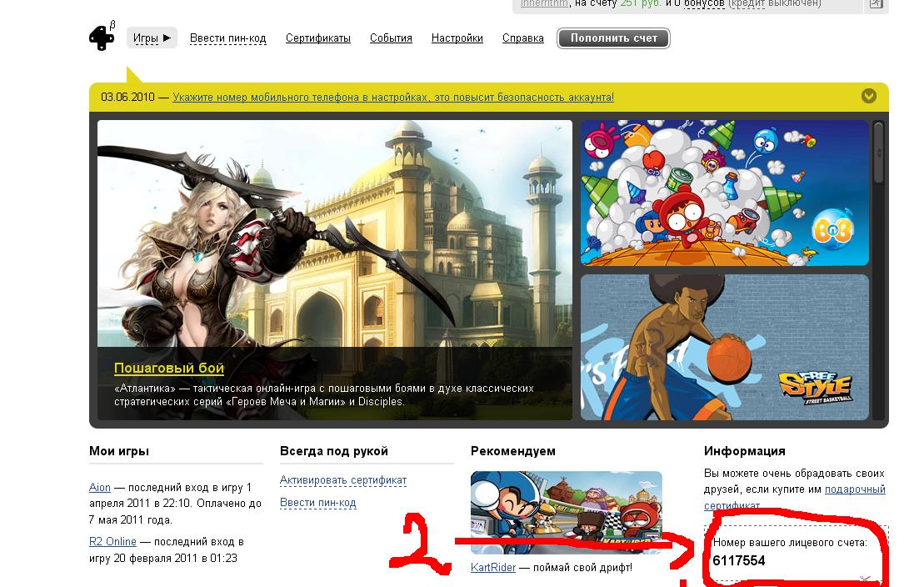Select the BnB bubble game thumbnail

coord(725,193)
